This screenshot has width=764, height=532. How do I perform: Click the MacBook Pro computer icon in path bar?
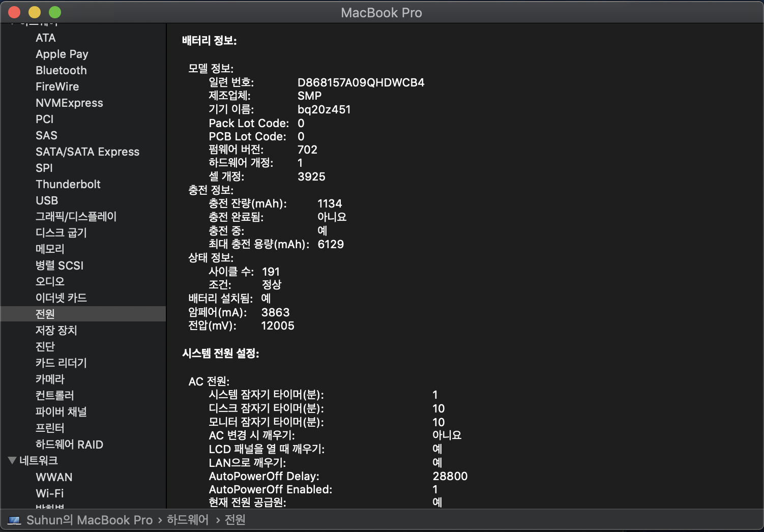tap(14, 520)
